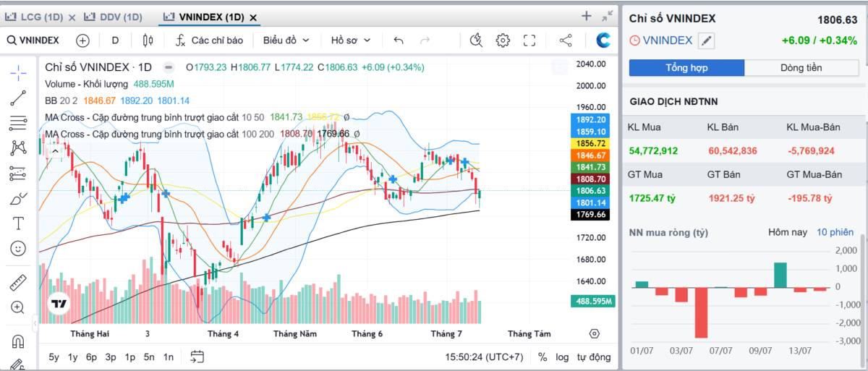Screen dimensions: 868x371
Task: Set range to 1n
Action: [168, 357]
